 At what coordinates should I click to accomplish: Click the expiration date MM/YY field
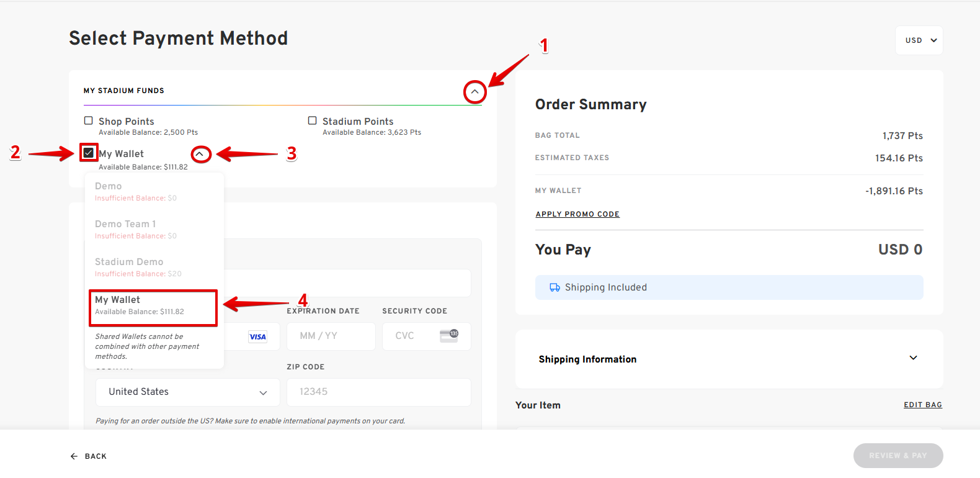click(x=331, y=336)
